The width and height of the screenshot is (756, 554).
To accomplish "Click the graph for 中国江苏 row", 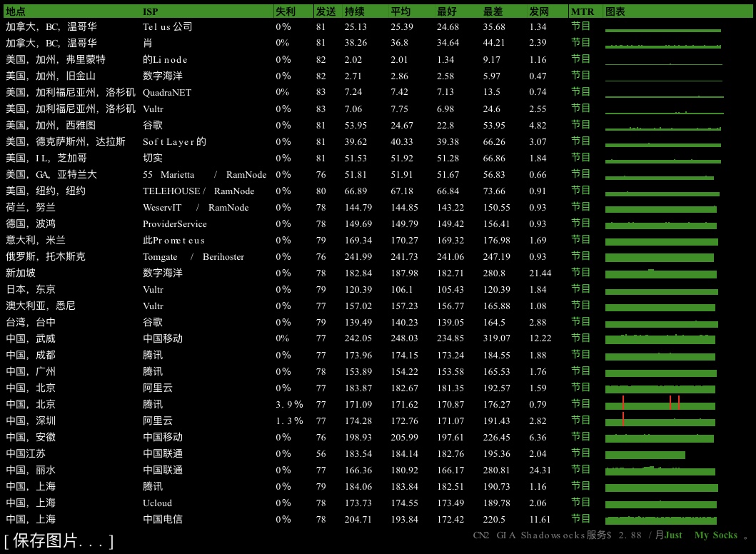I will click(645, 454).
